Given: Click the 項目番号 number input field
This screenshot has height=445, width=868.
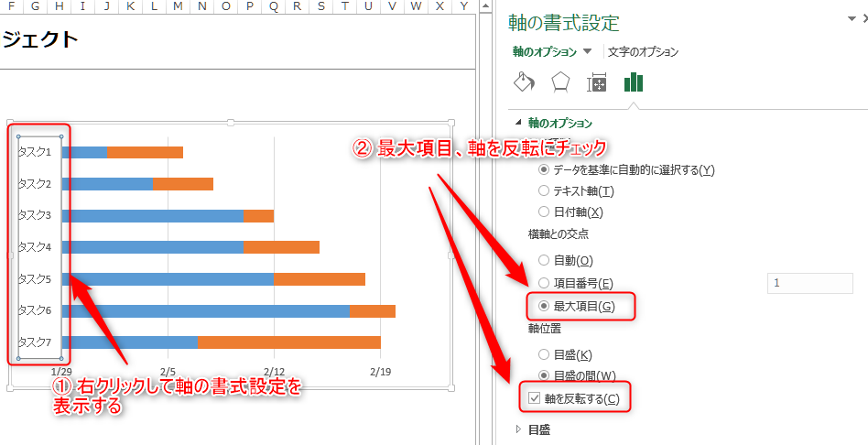Looking at the screenshot, I should click(809, 283).
